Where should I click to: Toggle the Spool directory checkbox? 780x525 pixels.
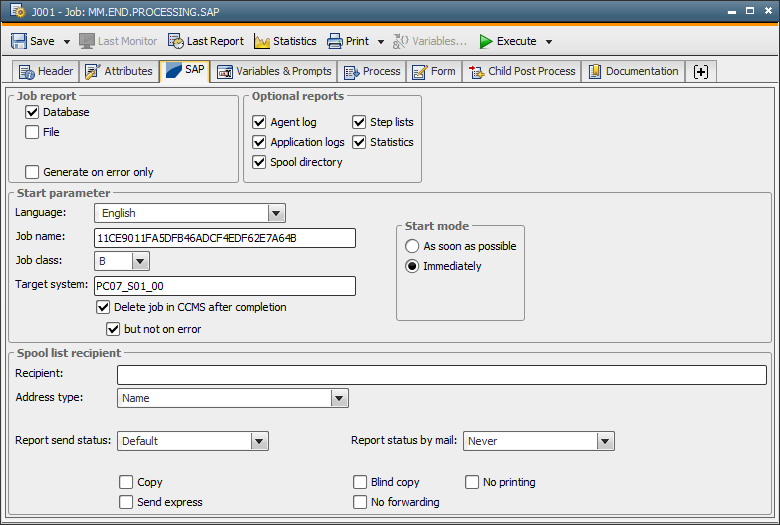pos(260,162)
